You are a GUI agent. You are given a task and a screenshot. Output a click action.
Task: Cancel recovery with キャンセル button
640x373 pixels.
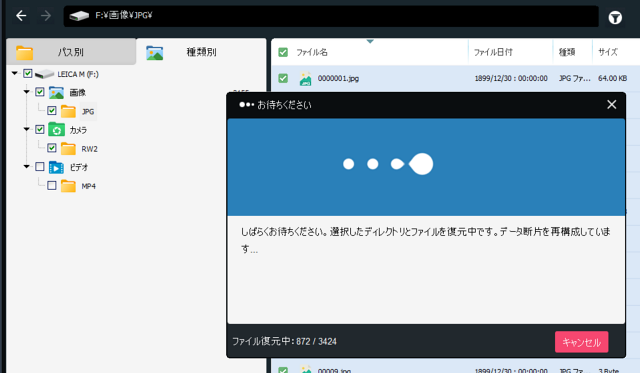pos(582,342)
